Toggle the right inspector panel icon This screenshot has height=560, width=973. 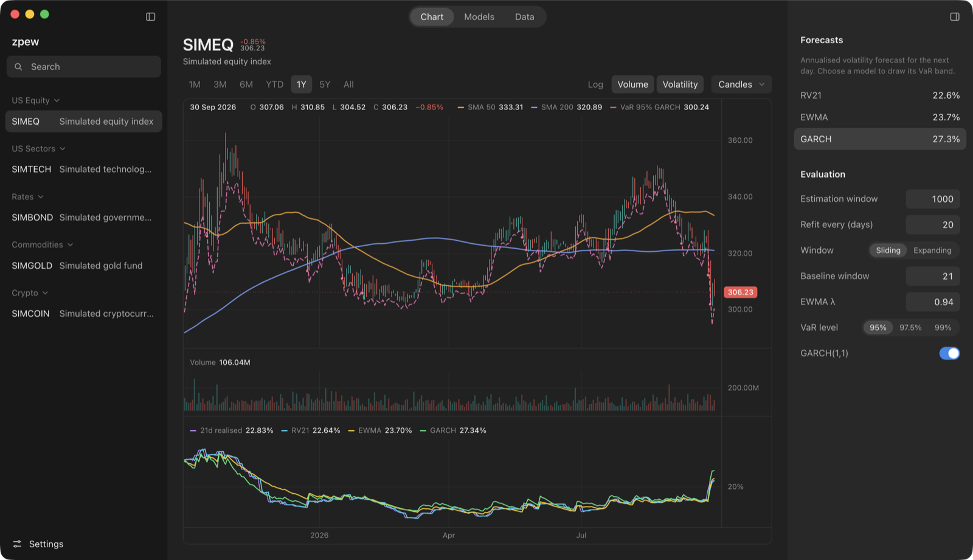pyautogui.click(x=955, y=16)
